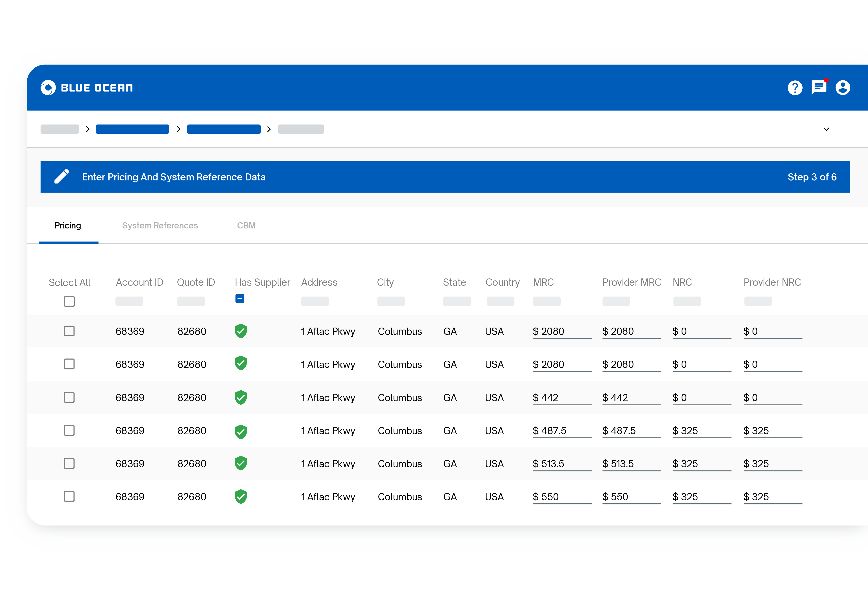
Task: Click green shield in $442 row
Action: click(x=241, y=397)
